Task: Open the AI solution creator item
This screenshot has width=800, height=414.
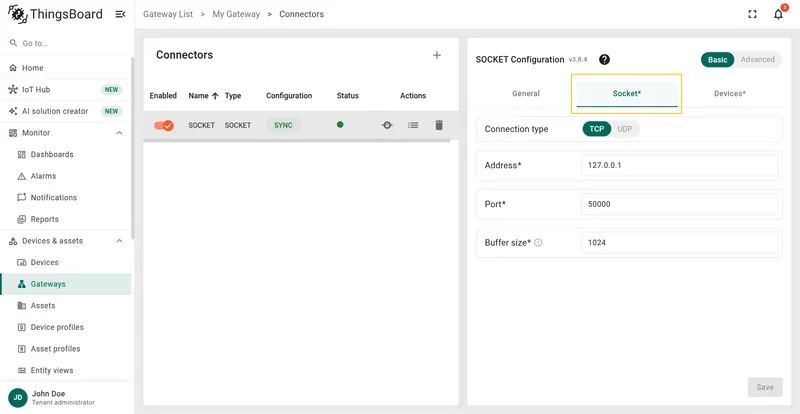Action: point(66,111)
